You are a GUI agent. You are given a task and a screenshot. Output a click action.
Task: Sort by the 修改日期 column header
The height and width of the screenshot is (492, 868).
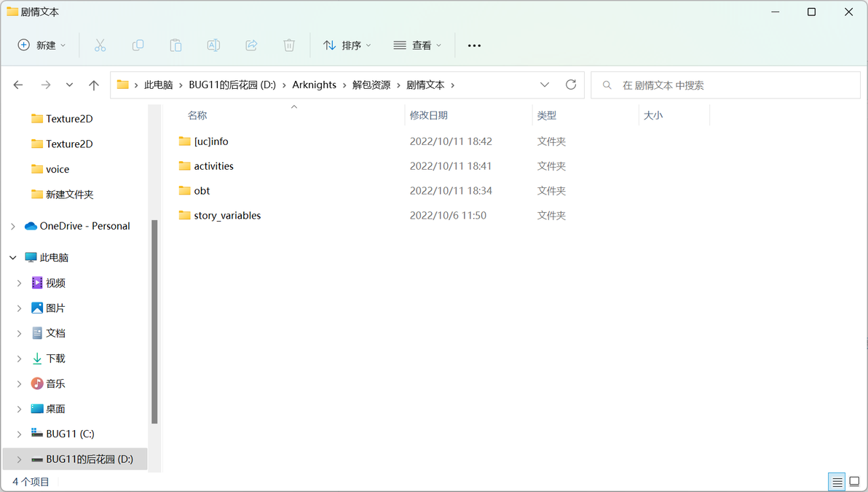click(x=428, y=115)
